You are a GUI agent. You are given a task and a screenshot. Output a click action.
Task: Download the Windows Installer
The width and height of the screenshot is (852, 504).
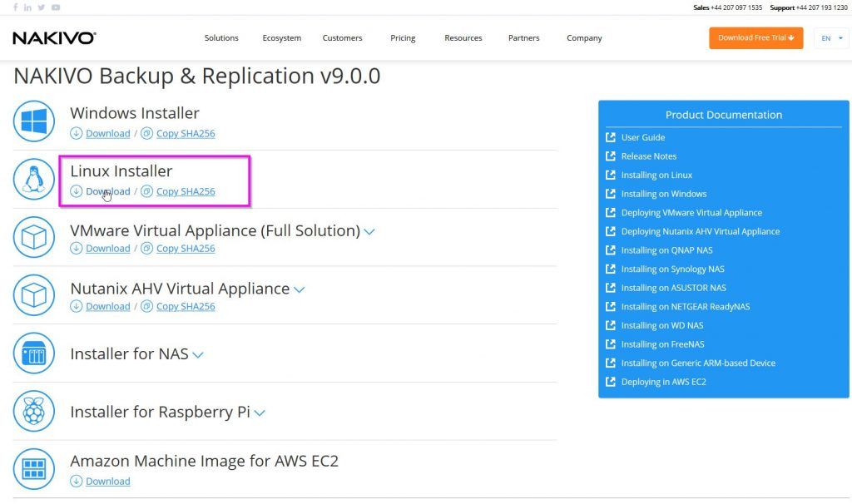point(107,134)
